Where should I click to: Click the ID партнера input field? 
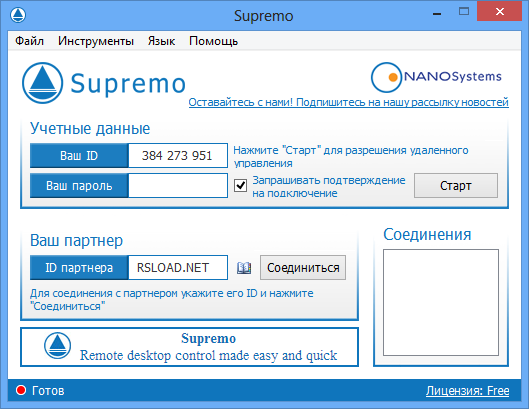[x=178, y=268]
